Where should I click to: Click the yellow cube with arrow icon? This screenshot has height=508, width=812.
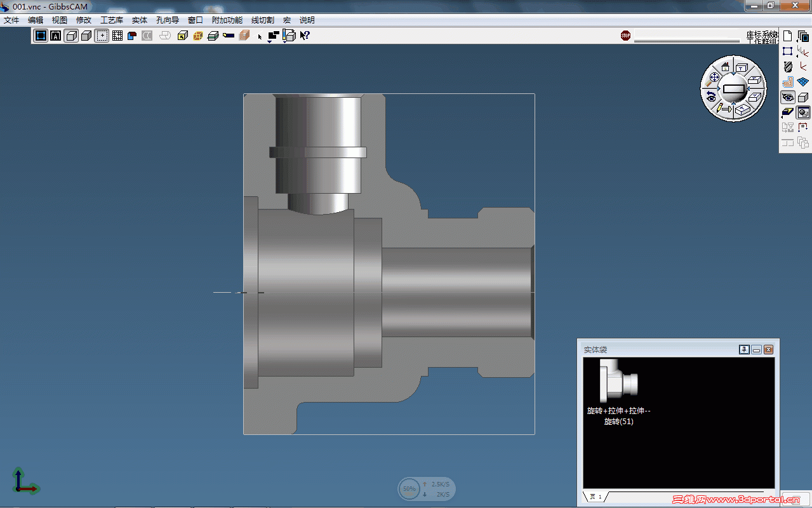pyautogui.click(x=183, y=36)
